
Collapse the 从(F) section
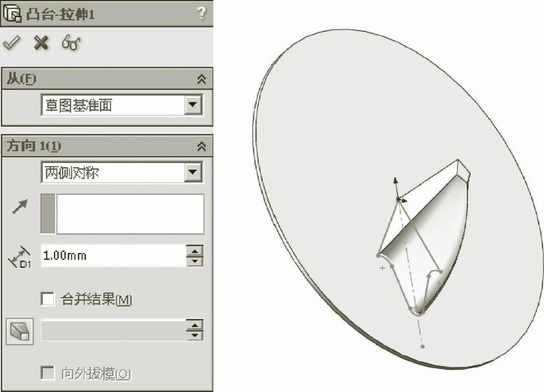point(202,79)
